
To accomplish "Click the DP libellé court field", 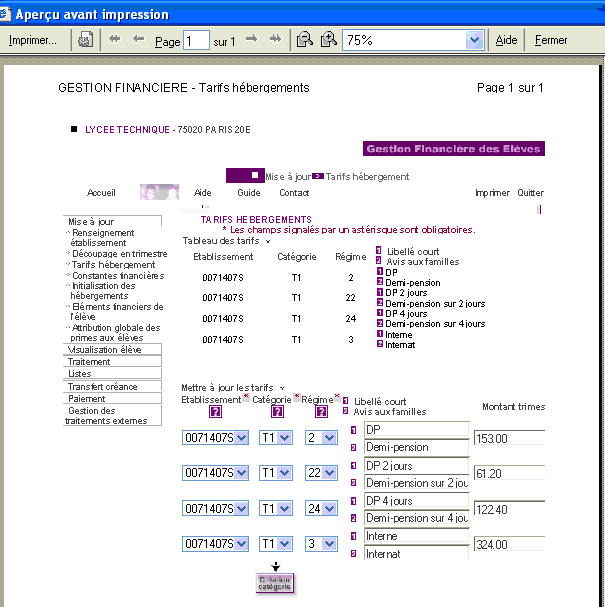I will point(416,430).
